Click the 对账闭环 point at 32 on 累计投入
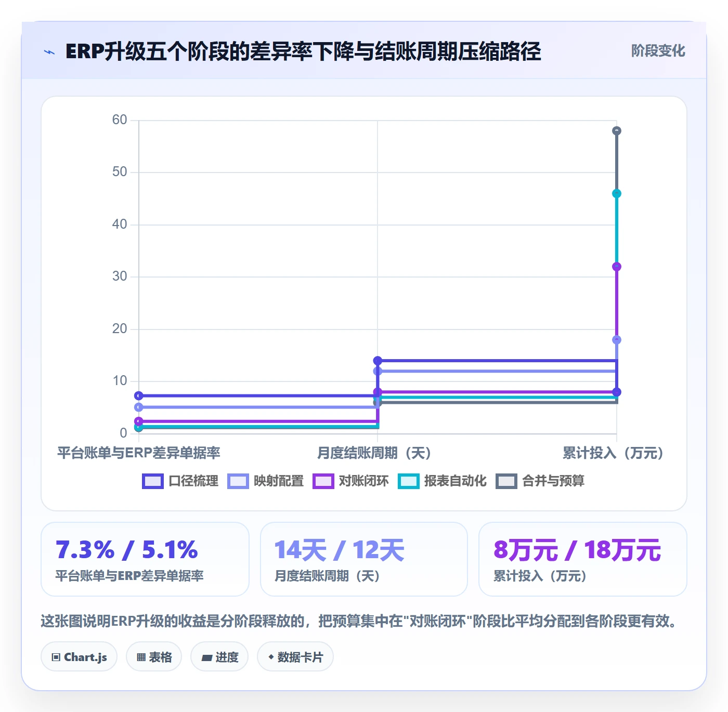Image resolution: width=728 pixels, height=712 pixels. [x=617, y=267]
